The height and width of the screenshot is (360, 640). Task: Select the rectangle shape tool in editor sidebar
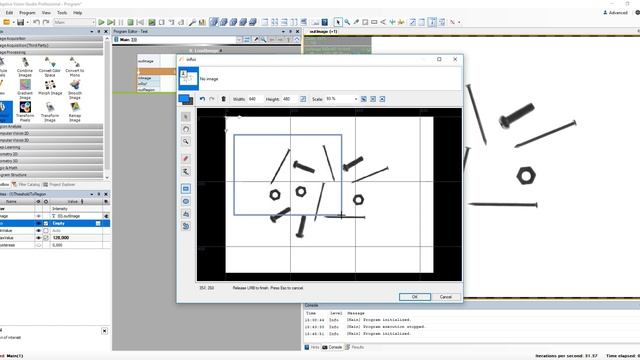pyautogui.click(x=186, y=189)
